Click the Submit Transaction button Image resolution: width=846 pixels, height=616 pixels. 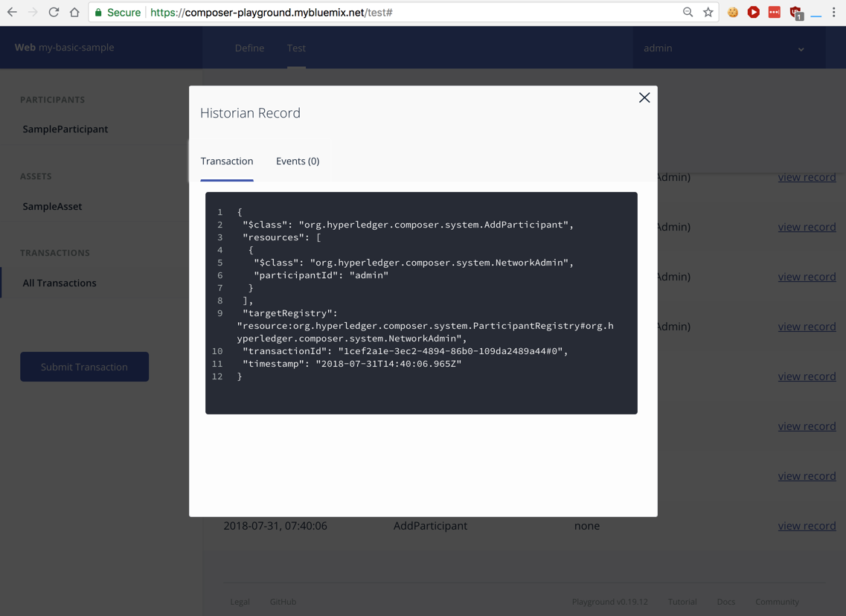(85, 367)
